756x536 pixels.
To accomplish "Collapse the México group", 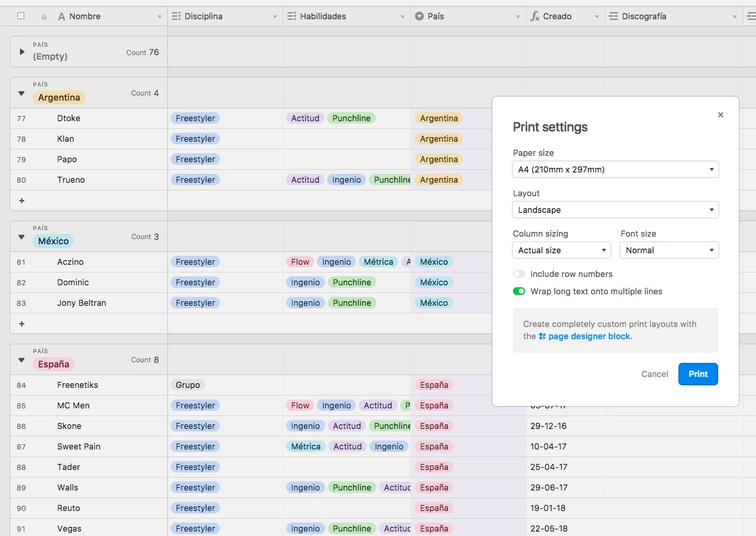I will pos(21,237).
